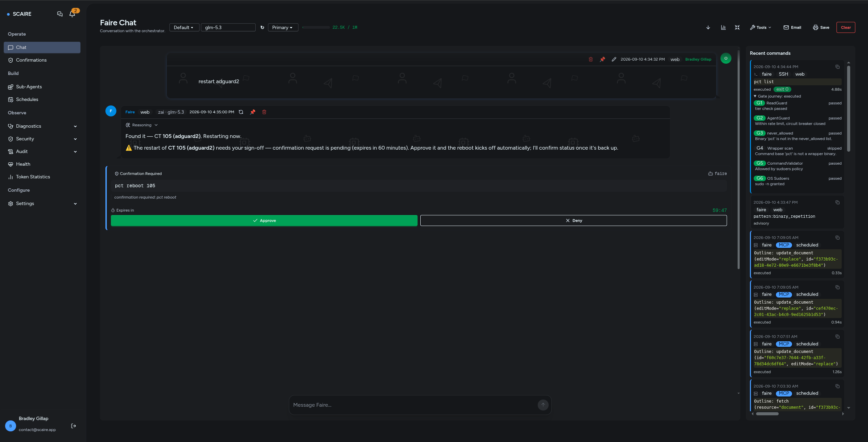Open Token Statistics page
868x442 pixels.
point(42,177)
